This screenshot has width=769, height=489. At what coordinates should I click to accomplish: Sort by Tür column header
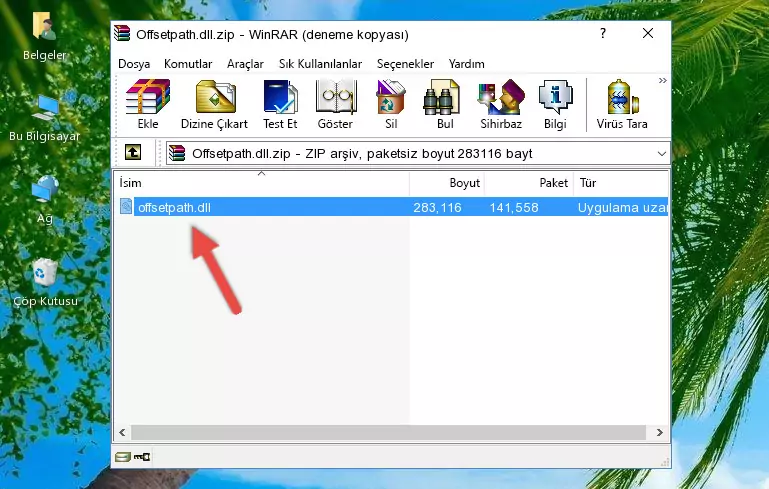621,182
